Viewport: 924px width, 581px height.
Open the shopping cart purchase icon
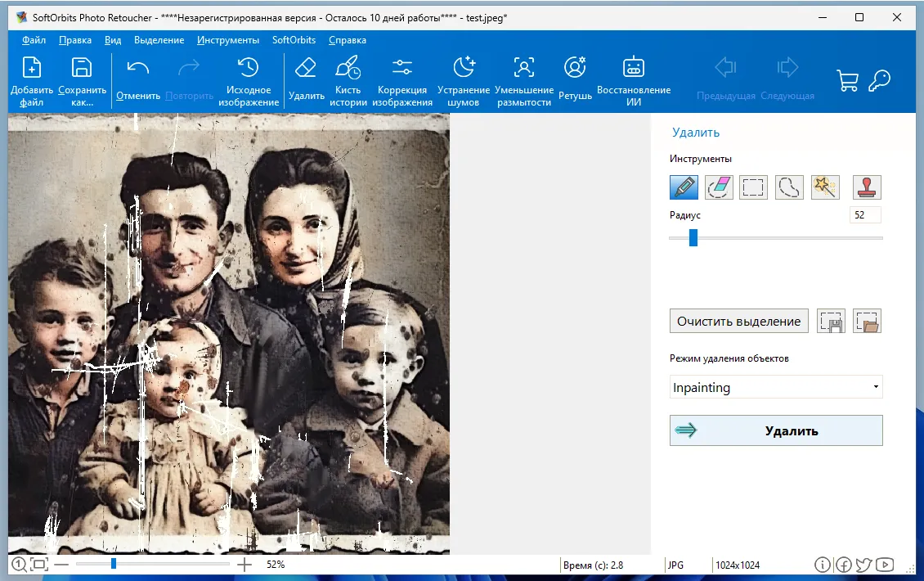847,80
